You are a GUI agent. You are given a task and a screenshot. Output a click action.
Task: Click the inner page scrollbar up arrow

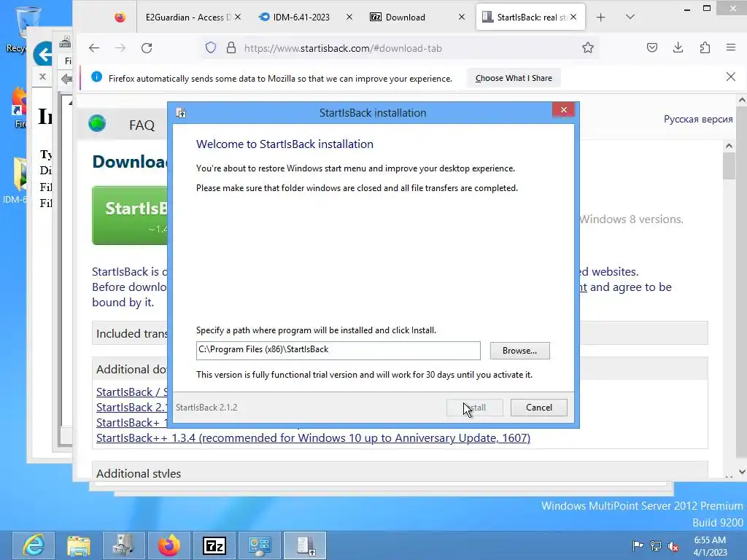tap(729, 146)
